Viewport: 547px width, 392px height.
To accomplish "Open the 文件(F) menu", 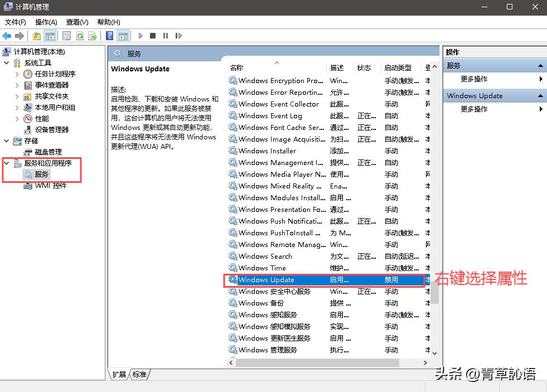I will click(x=16, y=22).
